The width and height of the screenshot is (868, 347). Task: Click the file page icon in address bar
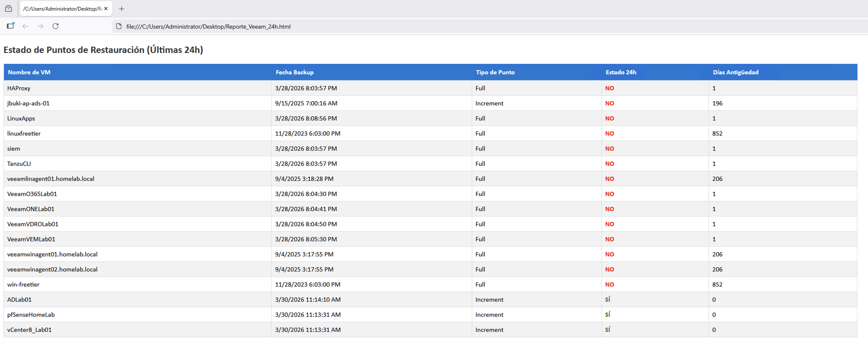[119, 26]
